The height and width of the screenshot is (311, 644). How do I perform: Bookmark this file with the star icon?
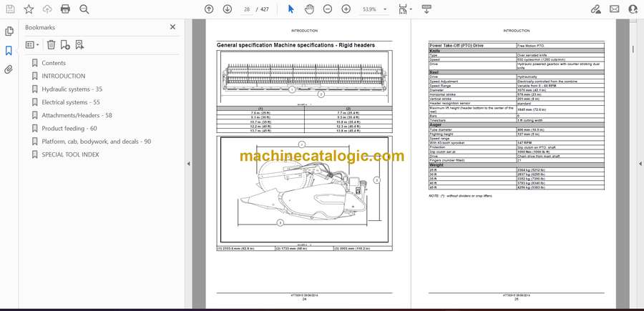coord(29,9)
